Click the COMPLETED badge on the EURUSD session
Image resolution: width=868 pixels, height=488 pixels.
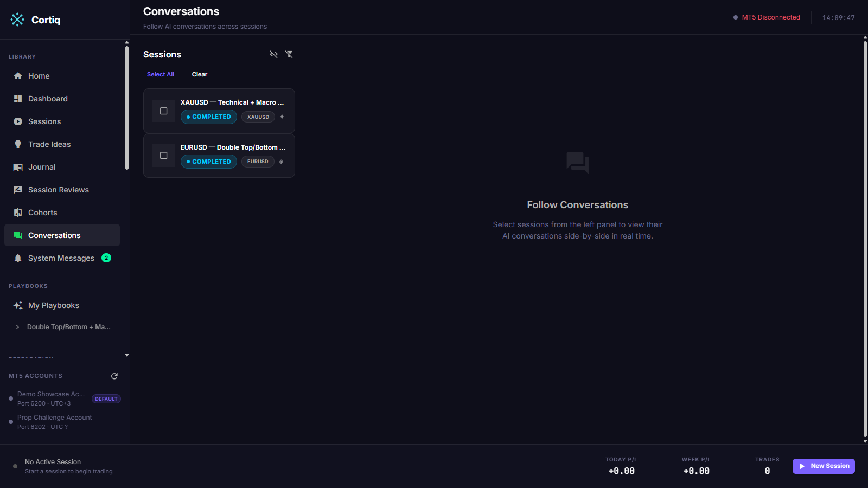tap(209, 162)
